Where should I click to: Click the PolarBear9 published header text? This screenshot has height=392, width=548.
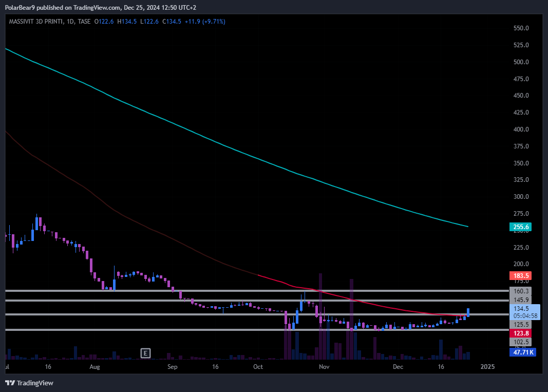[100, 7]
